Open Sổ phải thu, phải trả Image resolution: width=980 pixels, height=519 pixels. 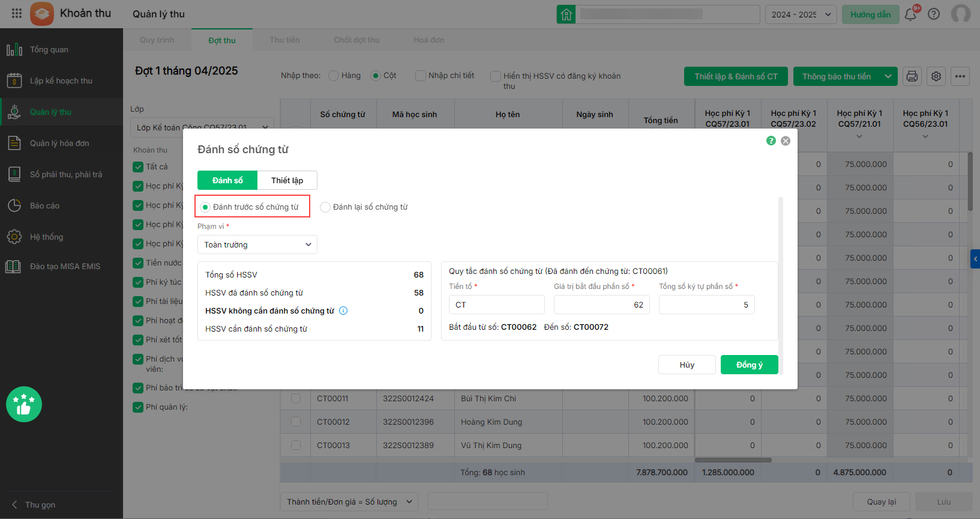pos(61,174)
